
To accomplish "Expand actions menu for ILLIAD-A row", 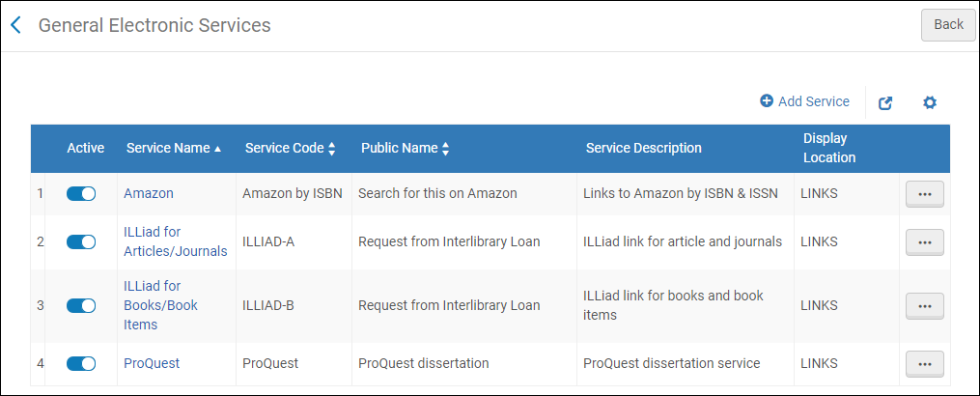I will (x=924, y=242).
